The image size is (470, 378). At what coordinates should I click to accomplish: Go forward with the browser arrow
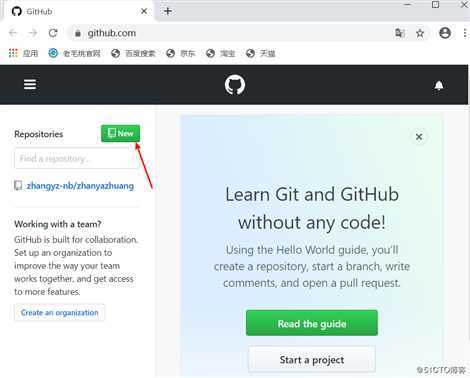(33, 33)
